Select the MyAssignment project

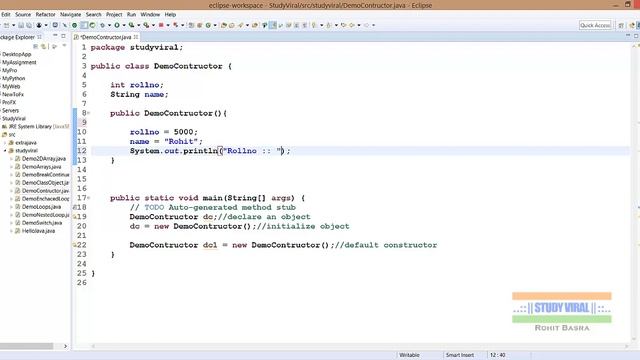(19, 62)
